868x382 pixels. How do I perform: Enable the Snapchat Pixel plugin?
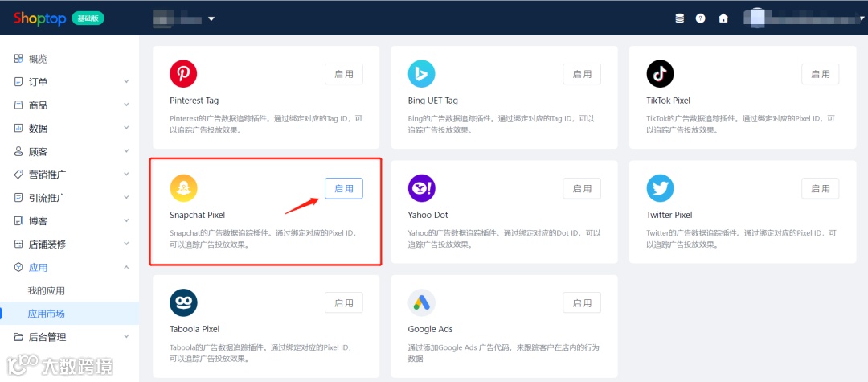(344, 189)
